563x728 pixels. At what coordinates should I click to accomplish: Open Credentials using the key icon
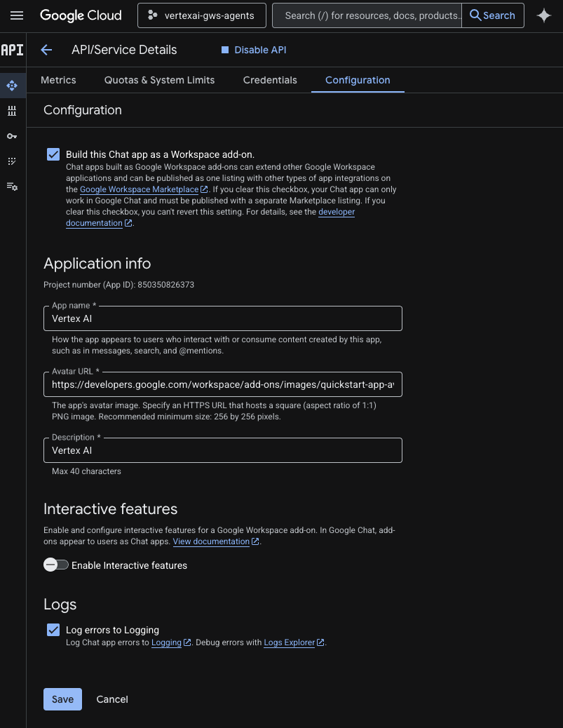point(11,136)
